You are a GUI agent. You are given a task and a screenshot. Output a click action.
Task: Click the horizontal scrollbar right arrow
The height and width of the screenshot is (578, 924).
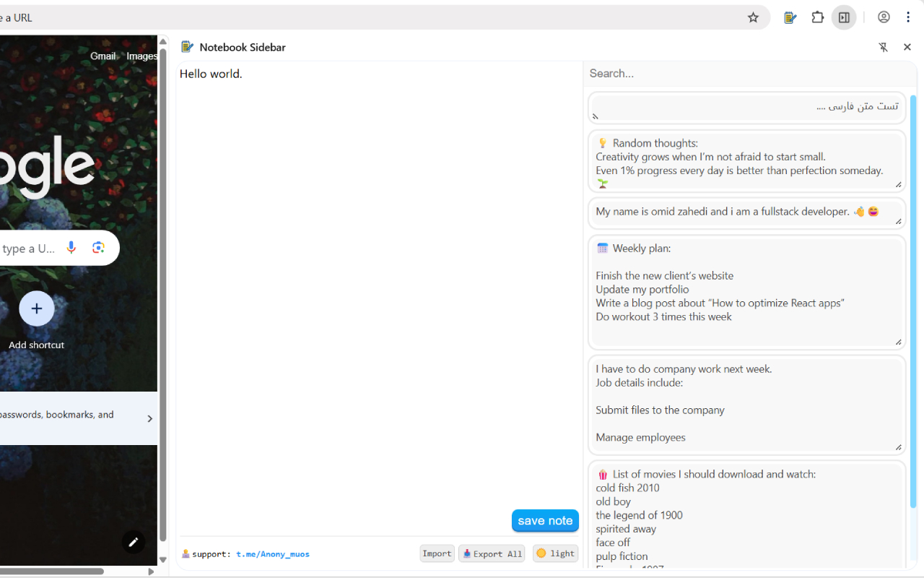(x=151, y=571)
